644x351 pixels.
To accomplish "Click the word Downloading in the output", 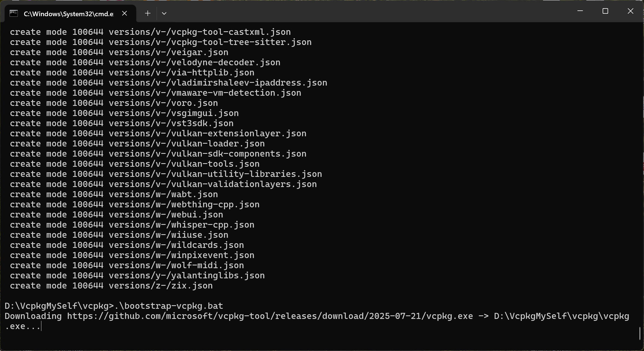I will pos(33,316).
